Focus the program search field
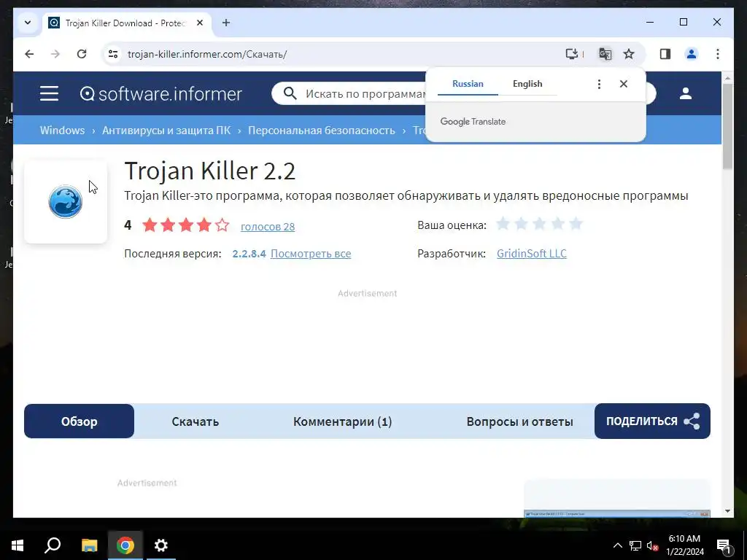This screenshot has width=747, height=560. point(365,94)
